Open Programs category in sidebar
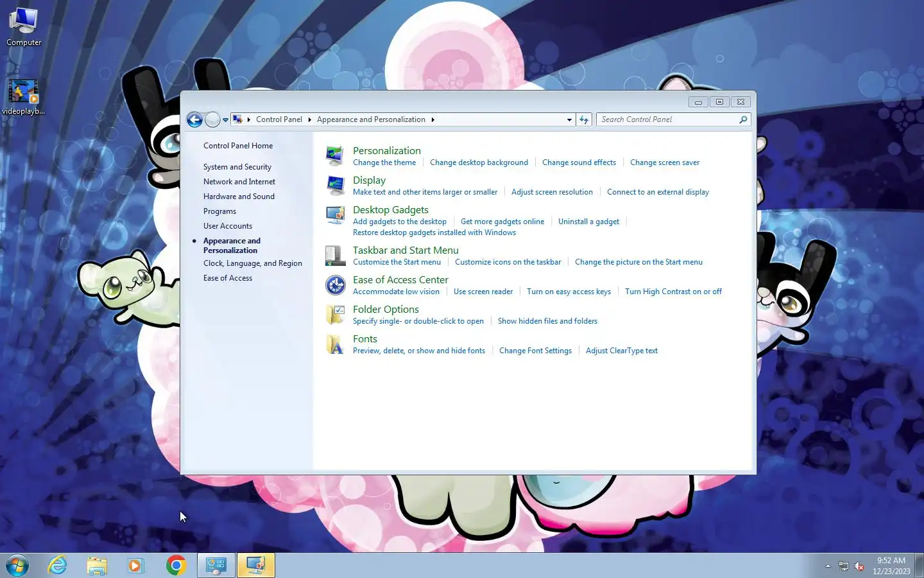Screen dimensions: 924x578 (x=219, y=211)
